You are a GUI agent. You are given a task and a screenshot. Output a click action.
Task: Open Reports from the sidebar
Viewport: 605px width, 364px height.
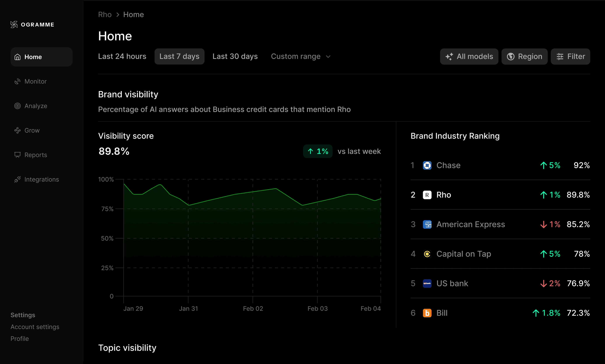coord(31,155)
